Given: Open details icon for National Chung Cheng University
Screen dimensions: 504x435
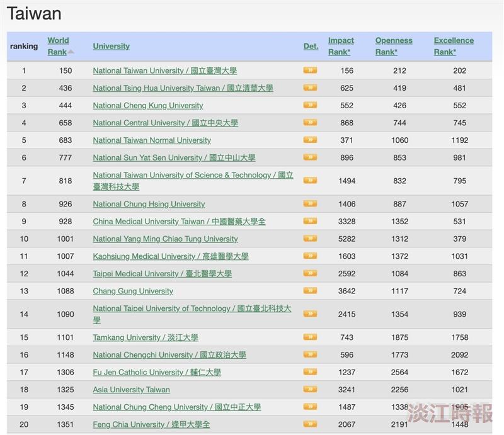Looking at the screenshot, I should [x=310, y=407].
